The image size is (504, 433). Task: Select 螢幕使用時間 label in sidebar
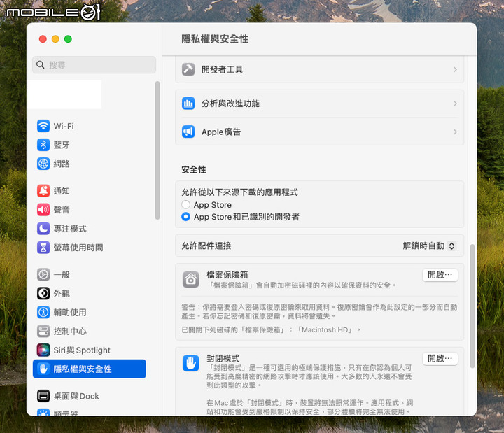click(78, 248)
